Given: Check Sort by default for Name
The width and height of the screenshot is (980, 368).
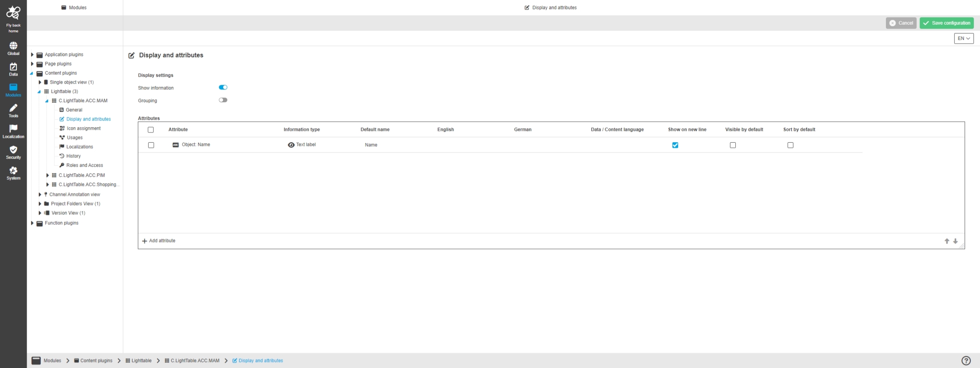Looking at the screenshot, I should 790,145.
